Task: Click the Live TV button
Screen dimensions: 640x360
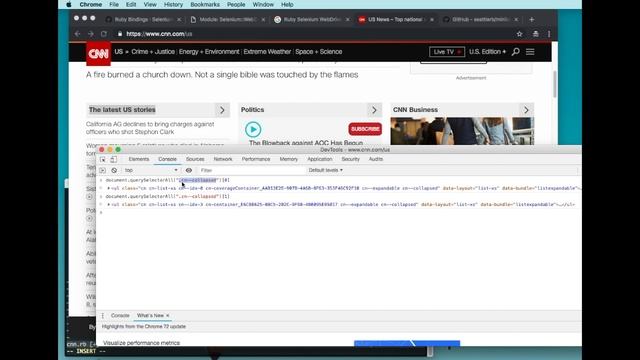Action: (x=447, y=52)
